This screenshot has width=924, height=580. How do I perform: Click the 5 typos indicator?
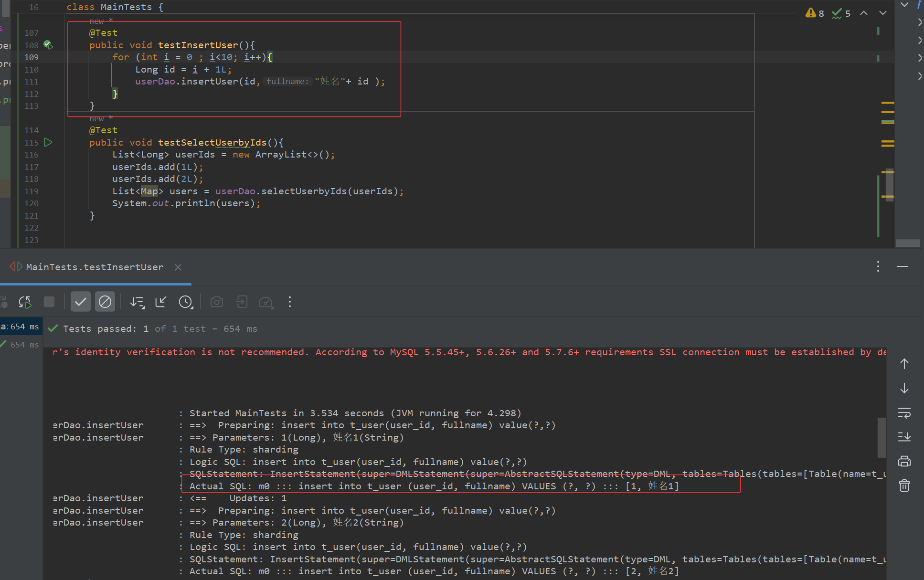click(x=841, y=13)
